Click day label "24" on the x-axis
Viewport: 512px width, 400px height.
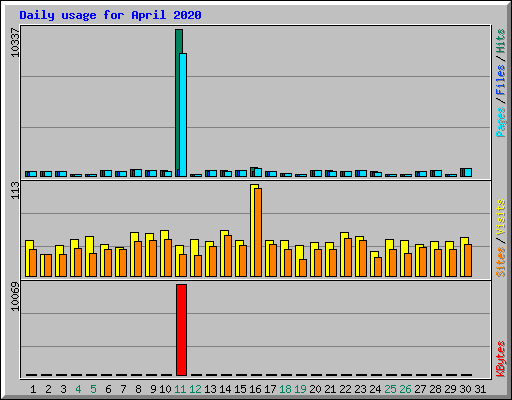pos(375,389)
